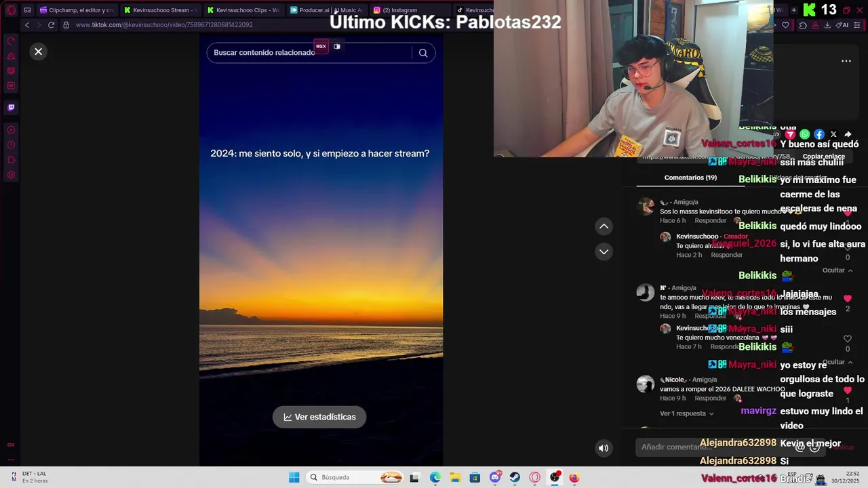Screen dimensions: 868x488
Task: Like the 'Te quiero mucho venezolana' reply heart
Action: [847, 339]
